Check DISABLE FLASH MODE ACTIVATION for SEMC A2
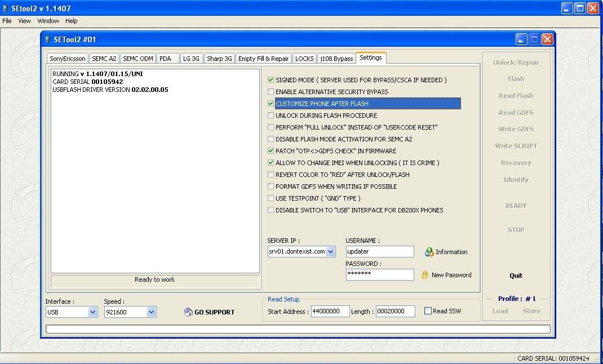Viewport: 603px width, 364px height. pos(271,139)
